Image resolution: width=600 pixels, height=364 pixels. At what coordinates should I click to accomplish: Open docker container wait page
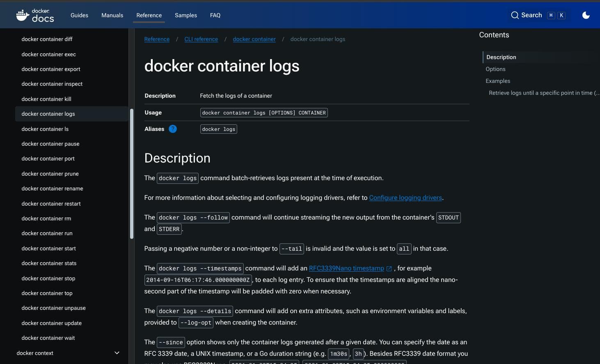(48, 338)
